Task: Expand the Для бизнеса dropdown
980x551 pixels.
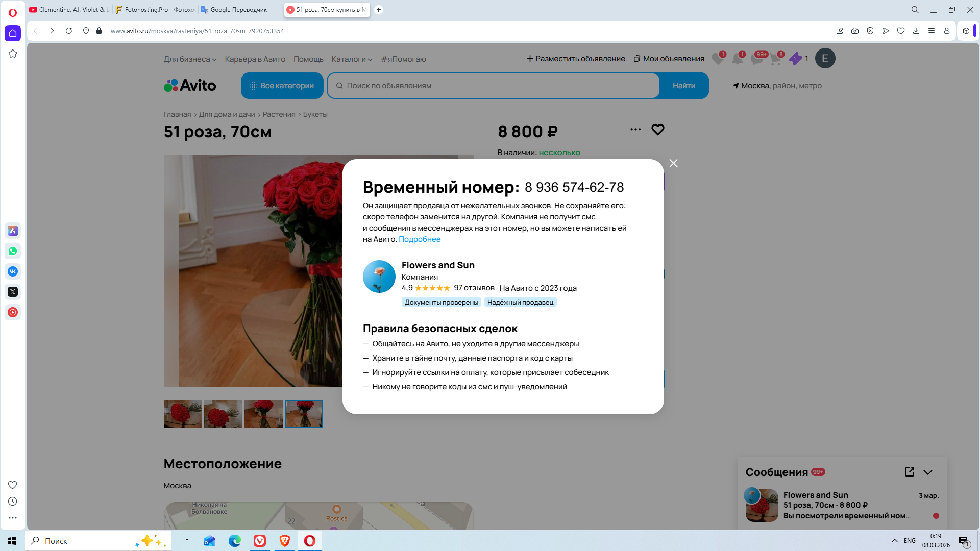Action: [190, 59]
